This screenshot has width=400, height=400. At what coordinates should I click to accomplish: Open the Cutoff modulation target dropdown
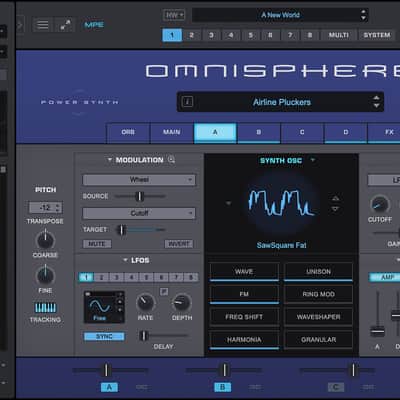139,213
